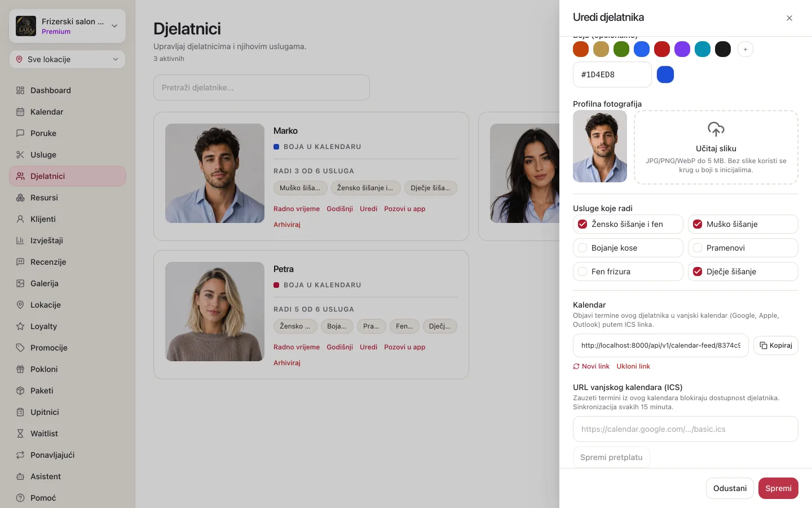Open Asistent in the sidebar
This screenshot has width=812, height=508.
[x=67, y=476]
